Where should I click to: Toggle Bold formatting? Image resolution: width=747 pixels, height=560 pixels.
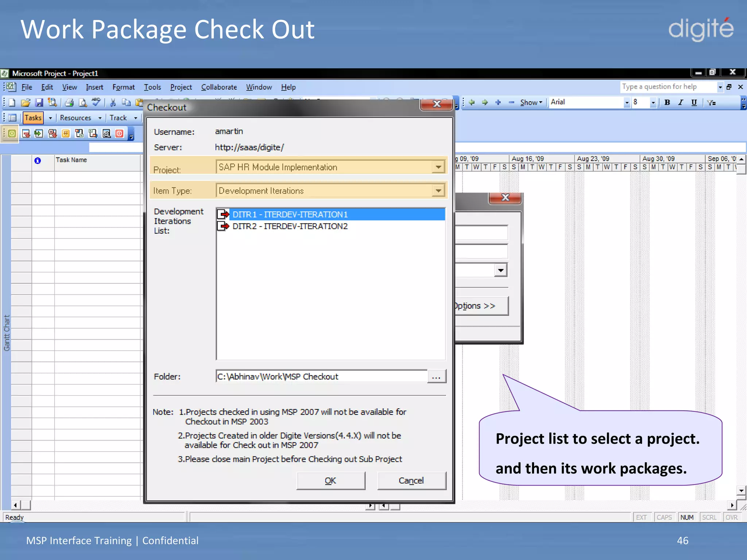pos(667,102)
